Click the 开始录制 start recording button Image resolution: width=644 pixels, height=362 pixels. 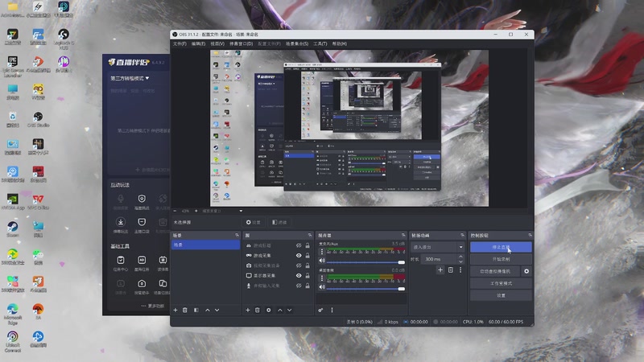(x=501, y=259)
